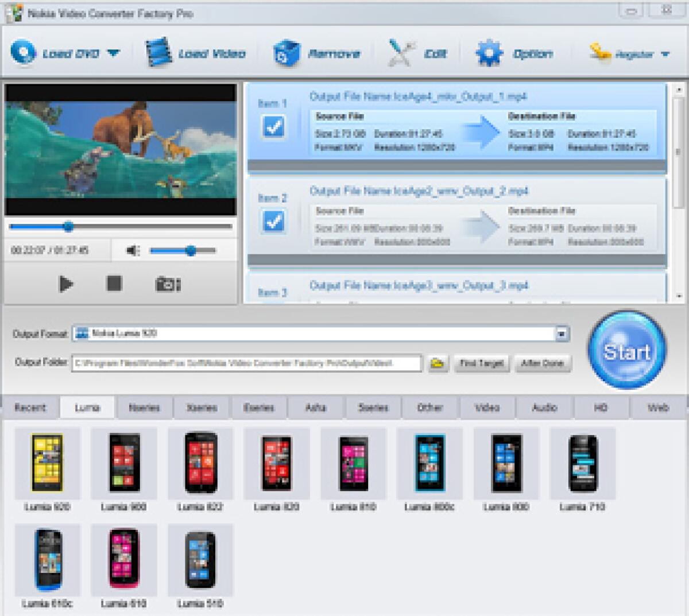The height and width of the screenshot is (616, 689).
Task: Open the output folder browse icon
Action: (x=436, y=363)
